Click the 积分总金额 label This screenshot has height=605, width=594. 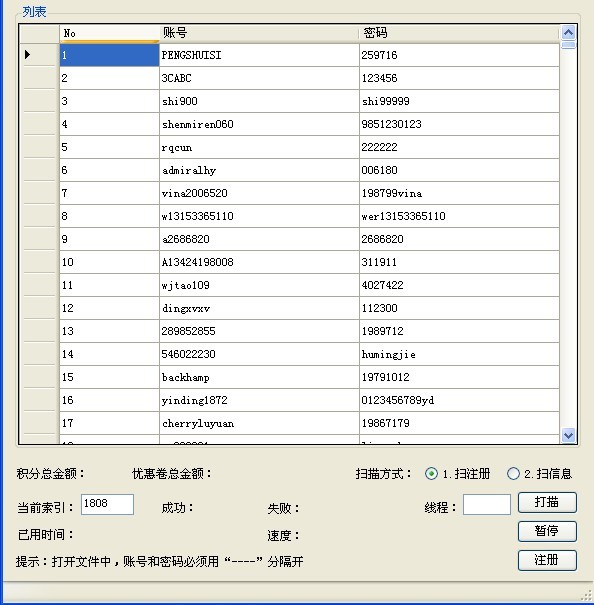[x=51, y=473]
